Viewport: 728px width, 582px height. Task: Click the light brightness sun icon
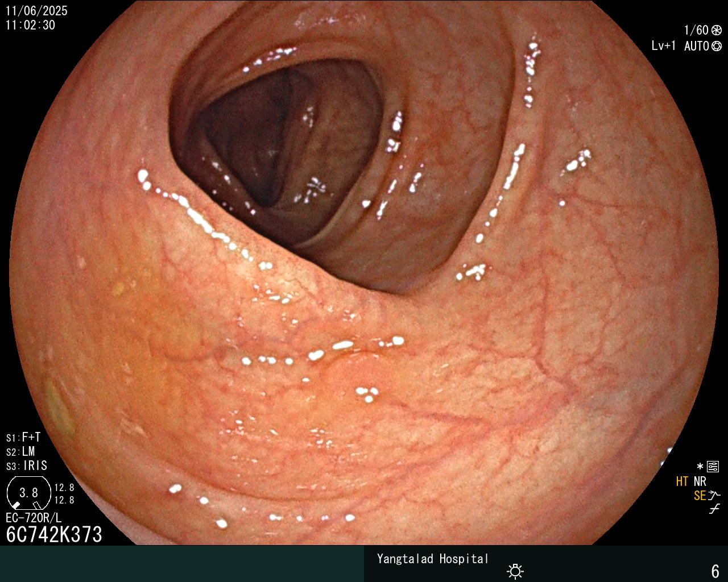[515, 571]
